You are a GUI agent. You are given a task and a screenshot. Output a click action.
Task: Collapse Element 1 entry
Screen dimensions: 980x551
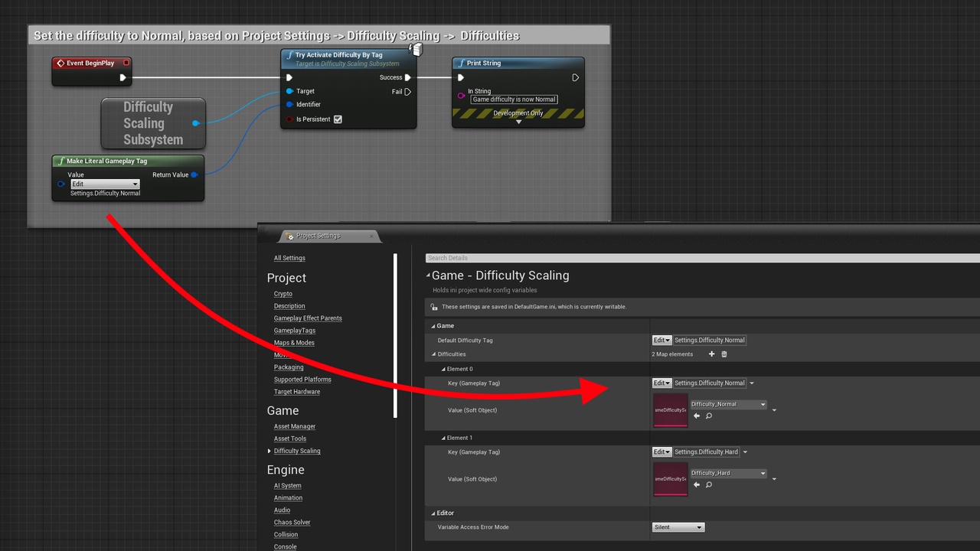pos(443,438)
